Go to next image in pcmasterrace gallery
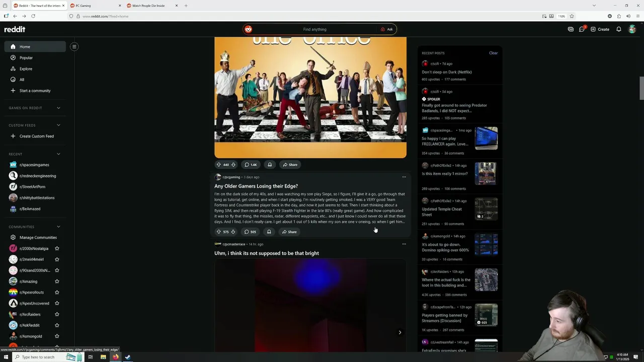The width and height of the screenshot is (644, 362). [399, 332]
